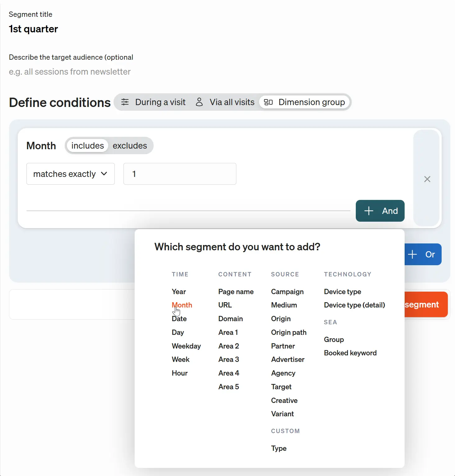This screenshot has height=476, width=455.
Task: Choose Device type under TECHNOLOGY
Action: coord(342,292)
